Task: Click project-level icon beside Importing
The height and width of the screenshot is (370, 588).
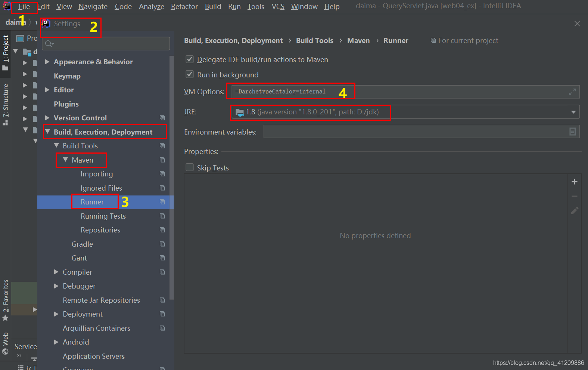Action: (162, 174)
